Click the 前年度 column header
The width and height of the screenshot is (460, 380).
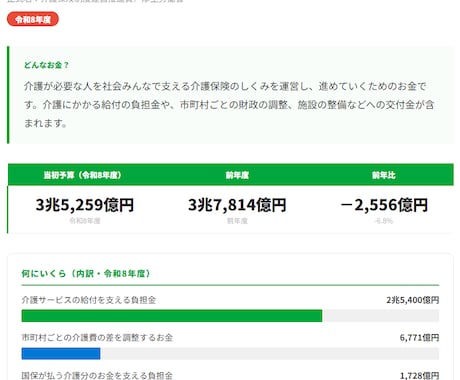pos(237,175)
